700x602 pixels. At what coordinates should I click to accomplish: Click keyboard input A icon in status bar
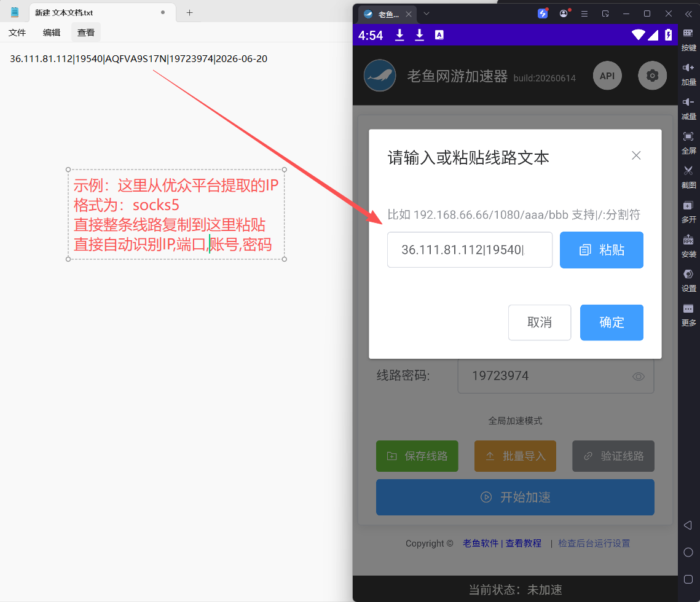[439, 35]
